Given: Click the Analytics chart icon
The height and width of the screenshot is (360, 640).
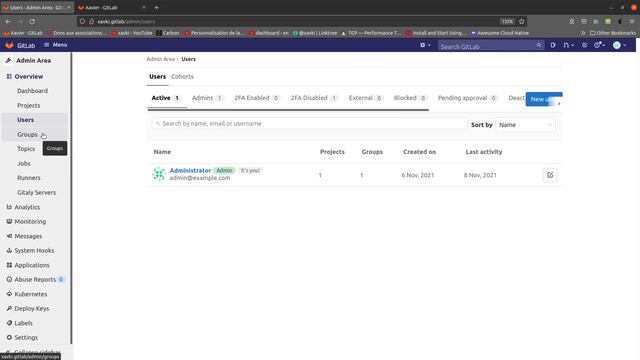Looking at the screenshot, I should 9,207.
